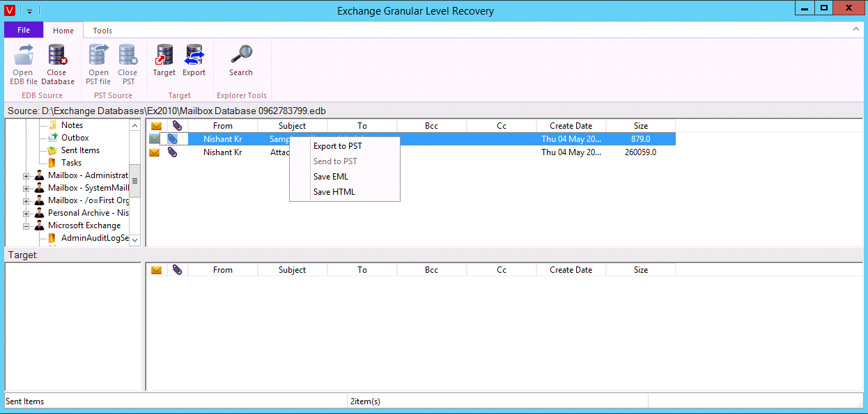
Task: Sort target list by From column
Action: tap(223, 270)
